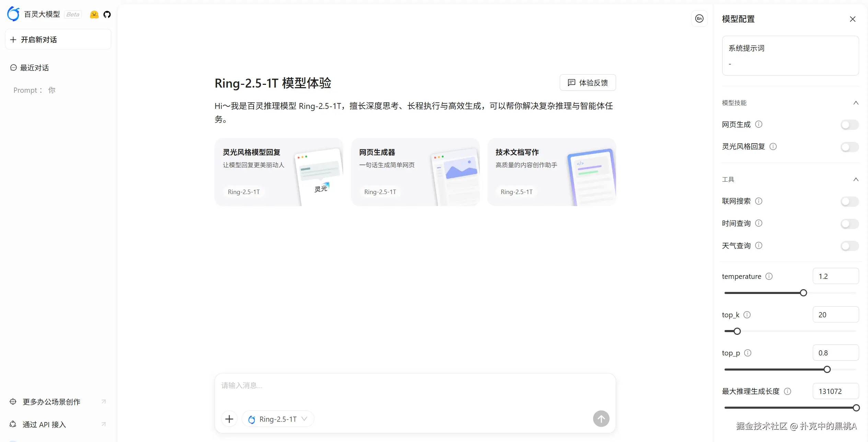The image size is (868, 442).
Task: Collapse the 模型技能 section
Action: point(856,103)
